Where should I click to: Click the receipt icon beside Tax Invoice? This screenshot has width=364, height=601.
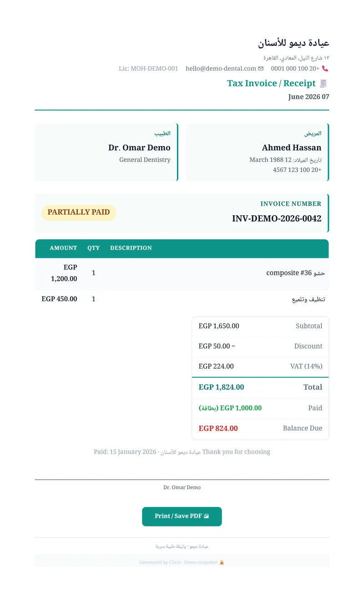(x=324, y=83)
